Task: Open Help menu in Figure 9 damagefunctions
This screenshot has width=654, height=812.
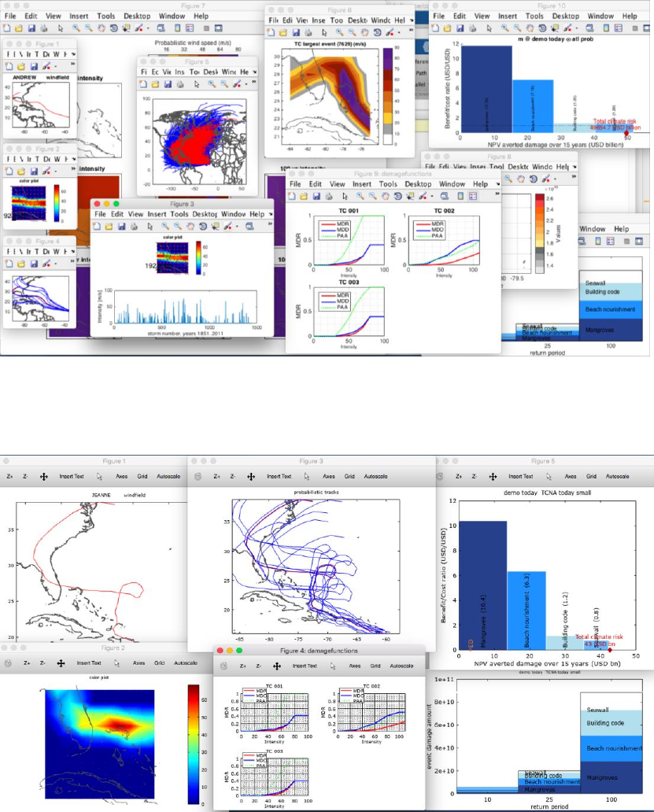Action: coord(480,184)
